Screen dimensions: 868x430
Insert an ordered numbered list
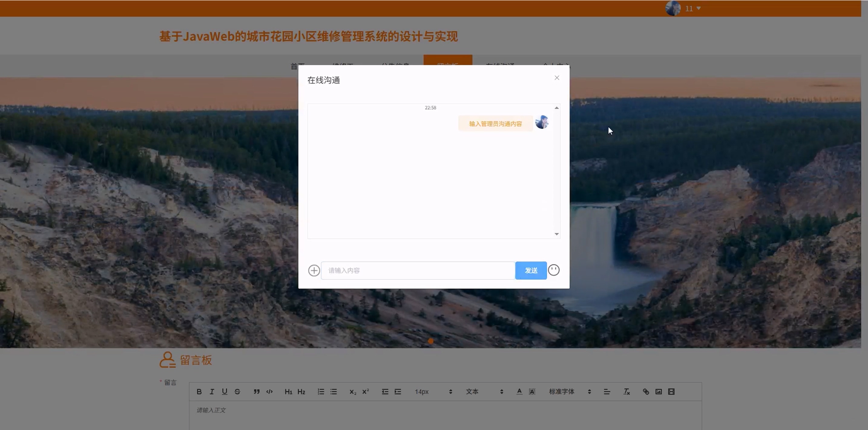[321, 392]
